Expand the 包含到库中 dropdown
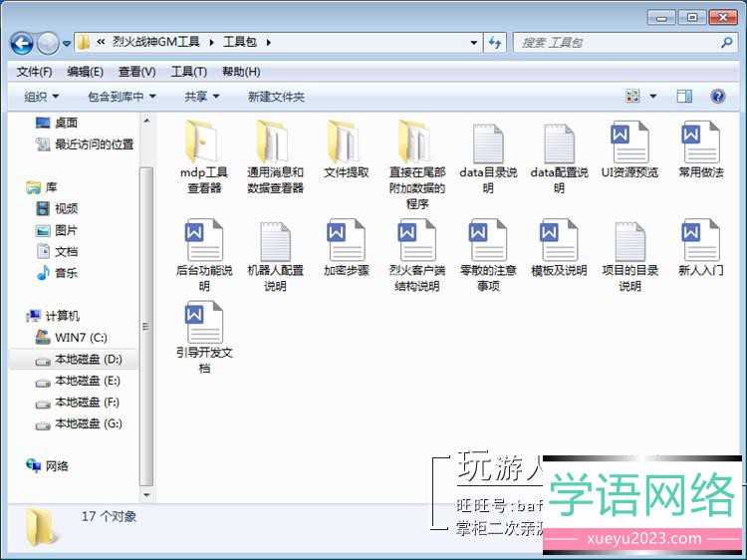747x560 pixels. point(122,97)
